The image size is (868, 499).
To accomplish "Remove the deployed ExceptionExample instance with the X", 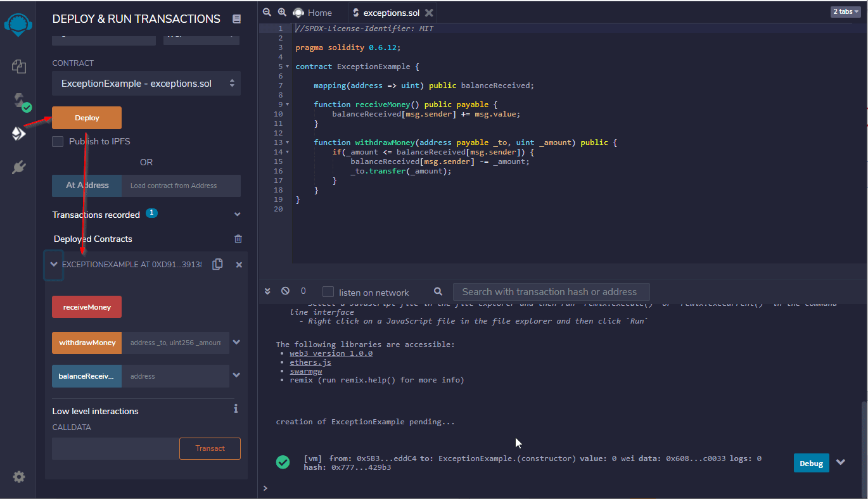I will pyautogui.click(x=239, y=265).
